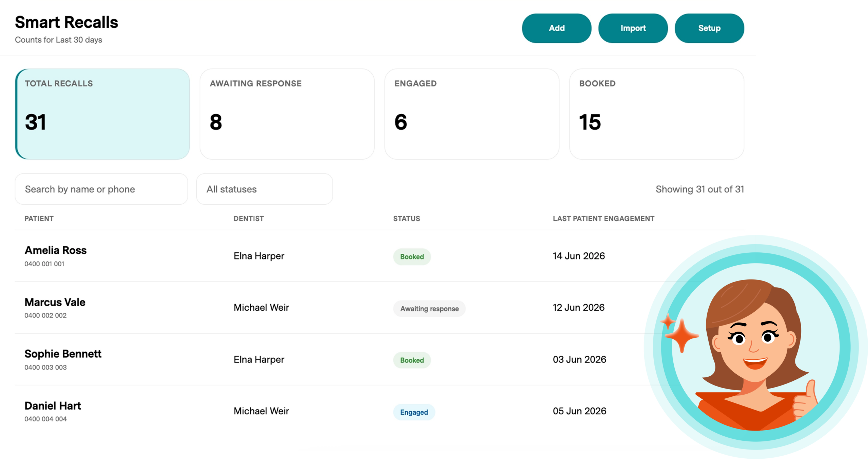Click the Counts for Last 30 days subtitle

(x=58, y=40)
